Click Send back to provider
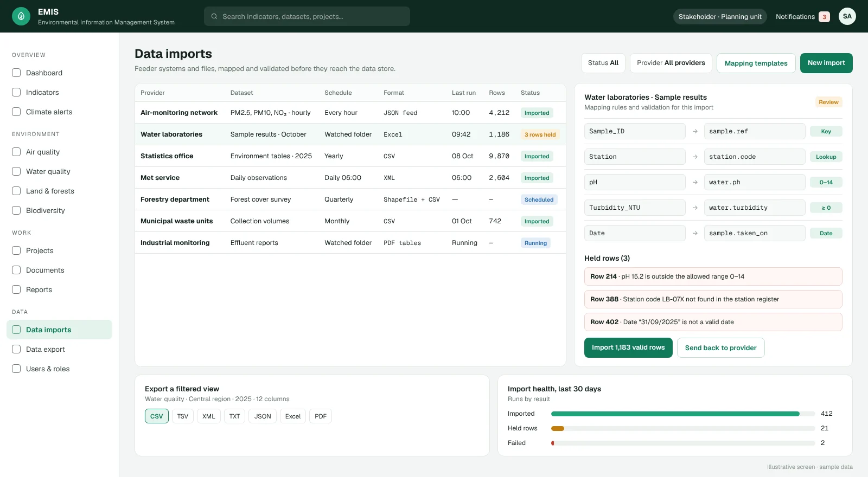 coord(721,347)
